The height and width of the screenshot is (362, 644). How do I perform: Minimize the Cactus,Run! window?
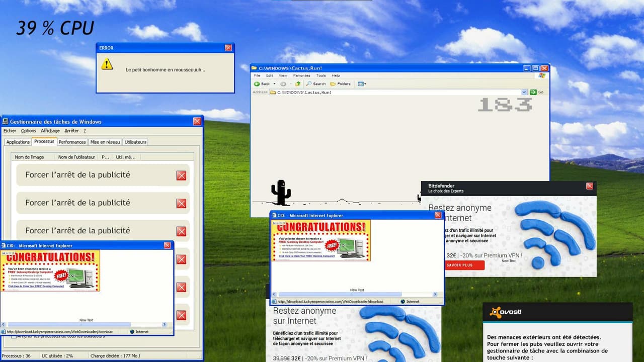[x=526, y=68]
